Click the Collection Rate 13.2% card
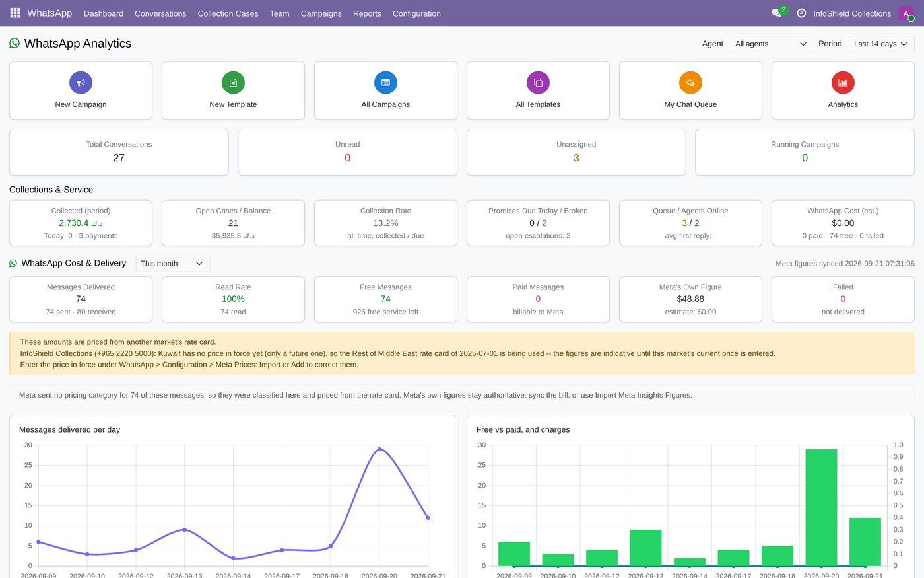The width and height of the screenshot is (924, 578). (385, 223)
